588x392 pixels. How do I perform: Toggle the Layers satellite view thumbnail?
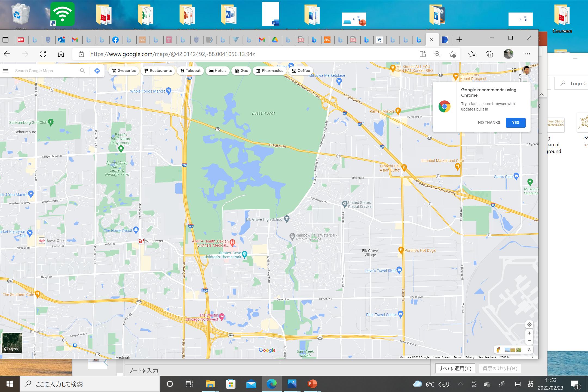(x=12, y=342)
